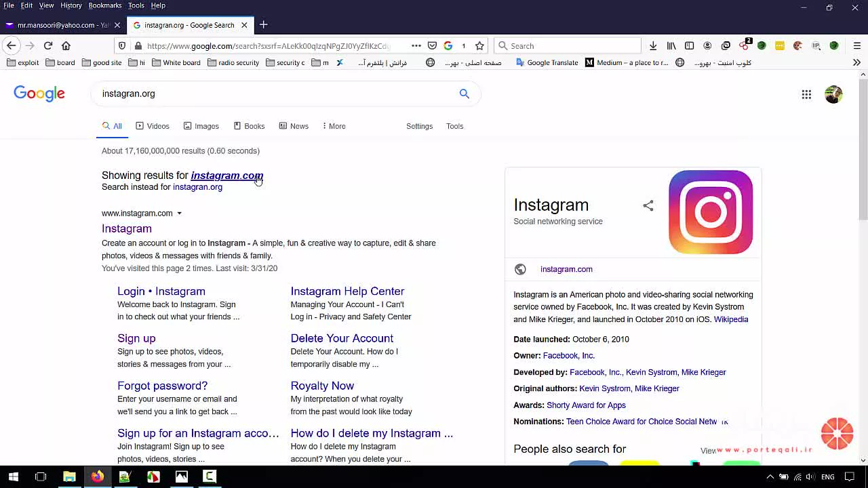Open the Forgot password? sitelink
Screen dimensions: 868x488
point(162,386)
